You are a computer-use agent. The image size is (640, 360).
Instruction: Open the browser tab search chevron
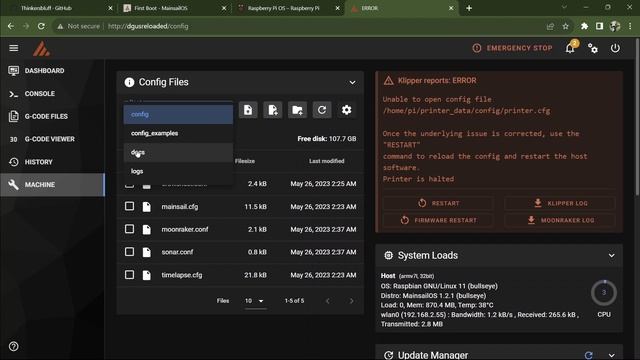(x=564, y=7)
